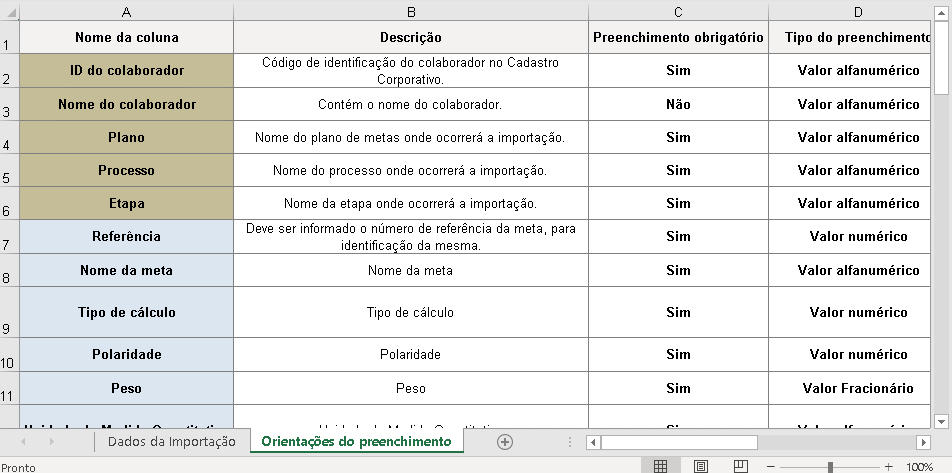This screenshot has width=952, height=473.
Task: Click horizontal scrollbar right arrow
Action: (x=923, y=442)
